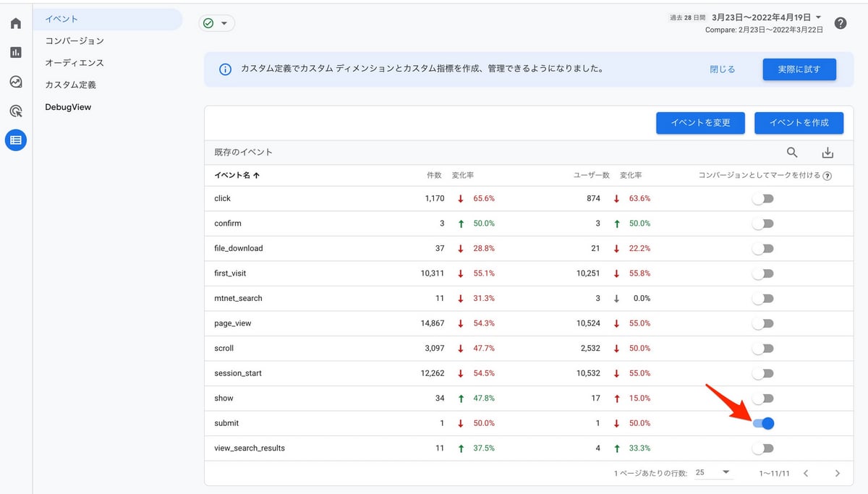Image resolution: width=868 pixels, height=494 pixels.
Task: Click the search magnifier icon above the table
Action: click(x=792, y=152)
